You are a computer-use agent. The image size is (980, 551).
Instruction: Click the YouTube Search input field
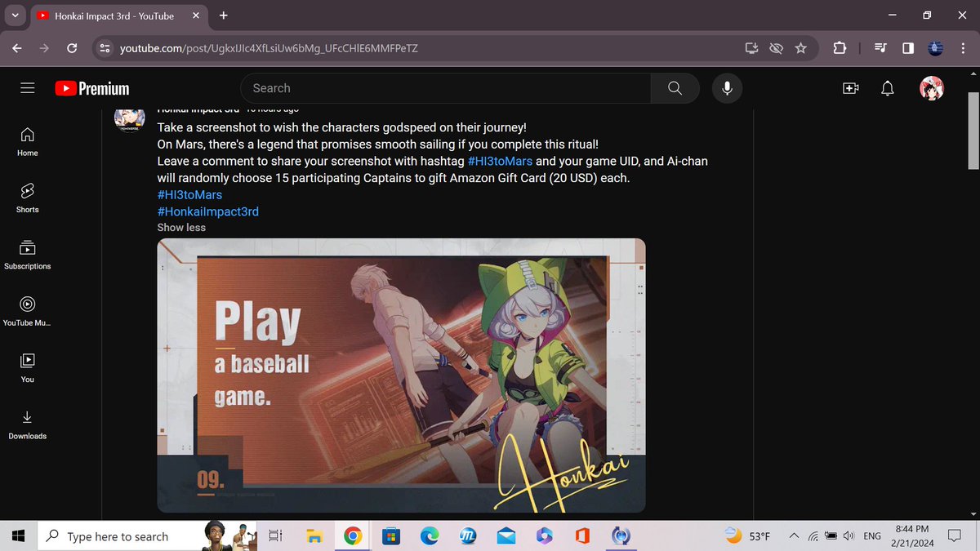[x=446, y=88]
